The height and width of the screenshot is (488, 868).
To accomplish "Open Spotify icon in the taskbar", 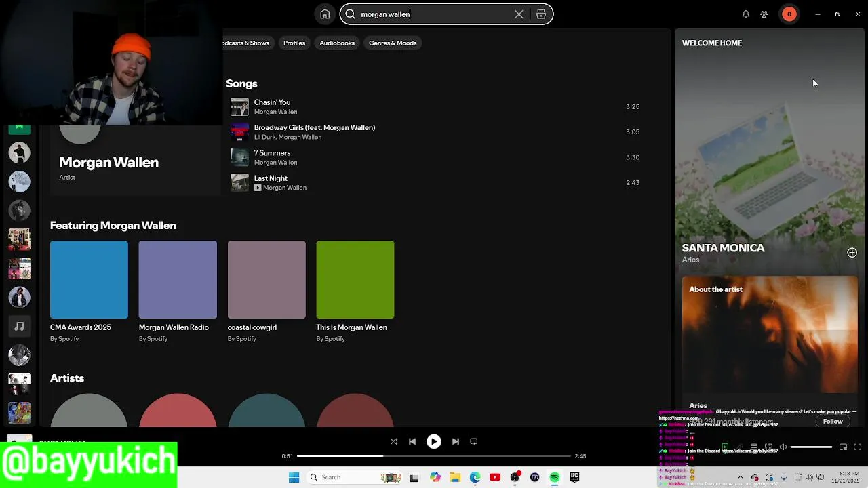I will [555, 477].
